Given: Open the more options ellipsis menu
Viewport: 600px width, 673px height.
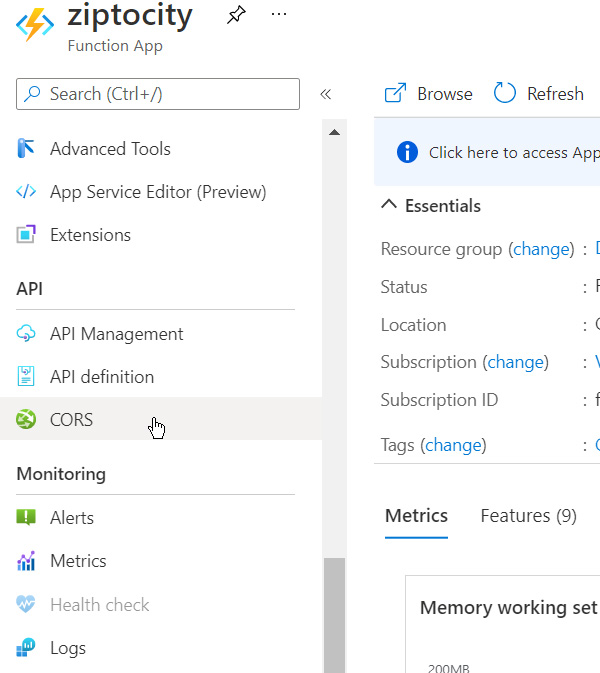Looking at the screenshot, I should point(279,15).
